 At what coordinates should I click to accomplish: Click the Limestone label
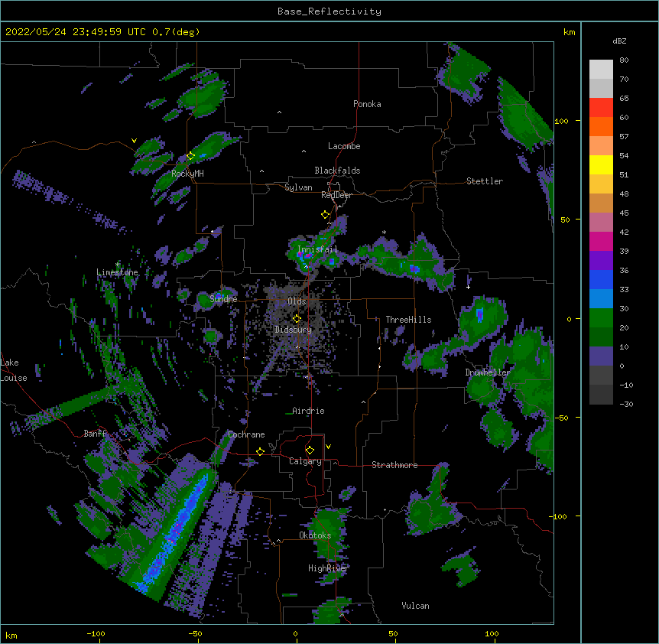pos(117,272)
